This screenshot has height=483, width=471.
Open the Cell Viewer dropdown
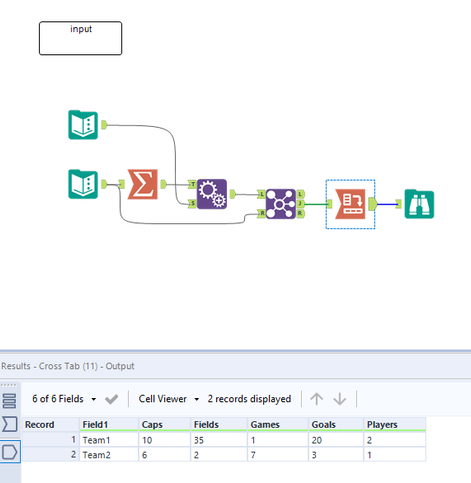tap(169, 399)
